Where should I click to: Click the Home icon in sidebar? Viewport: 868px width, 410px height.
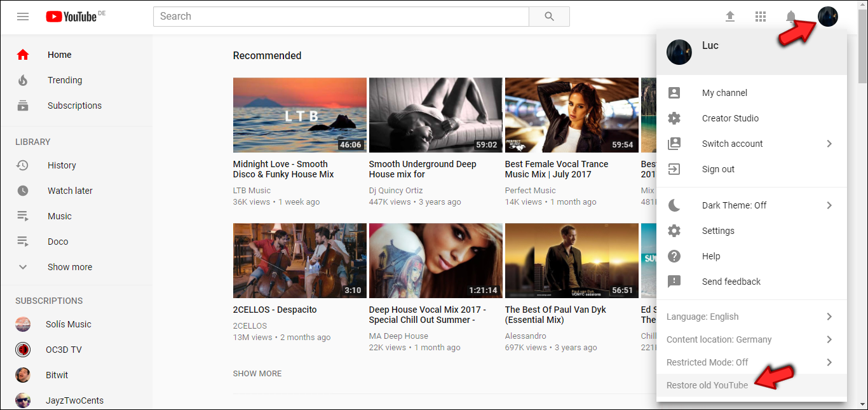pos(23,55)
